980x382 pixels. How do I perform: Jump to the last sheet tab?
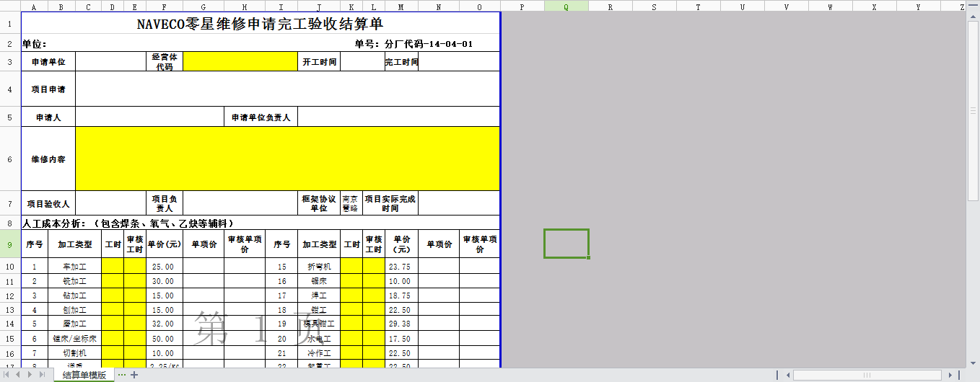(40, 375)
